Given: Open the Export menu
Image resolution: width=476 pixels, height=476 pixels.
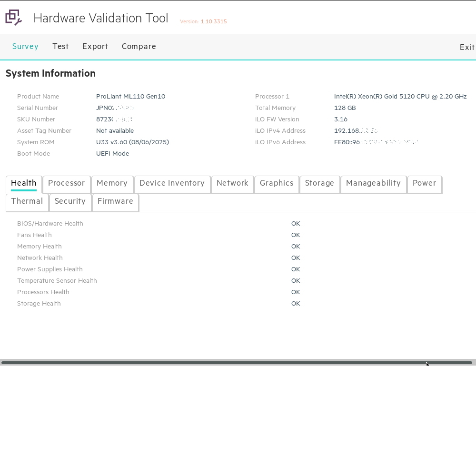Looking at the screenshot, I should pos(95,47).
